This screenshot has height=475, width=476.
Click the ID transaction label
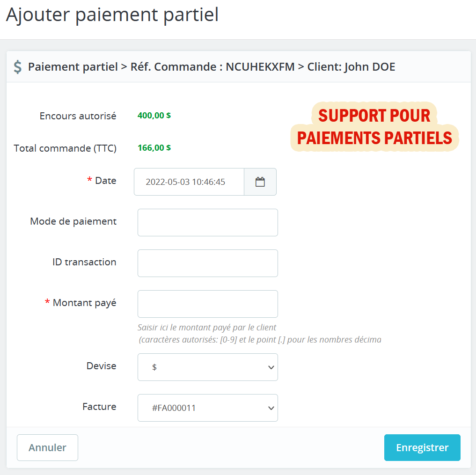(x=84, y=262)
